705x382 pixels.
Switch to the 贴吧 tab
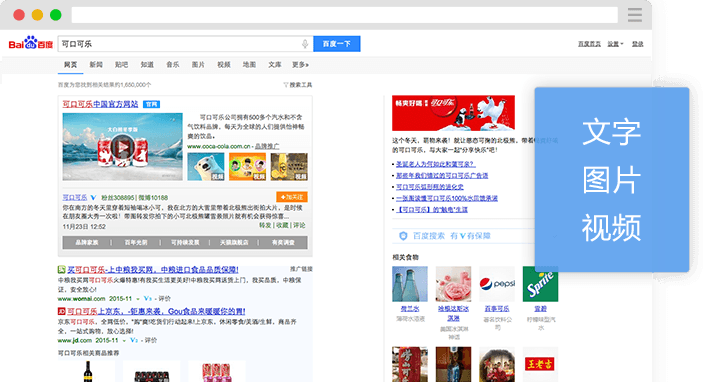(121, 65)
